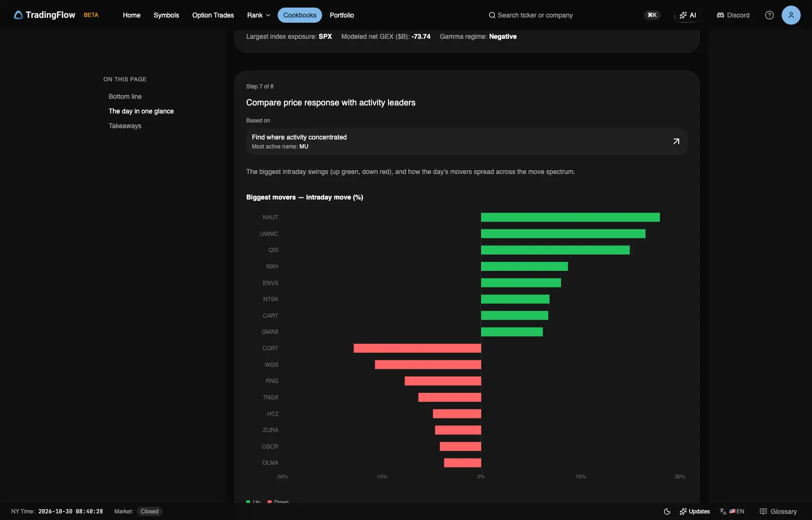Open the Portfolio page
The width and height of the screenshot is (812, 520).
click(342, 15)
